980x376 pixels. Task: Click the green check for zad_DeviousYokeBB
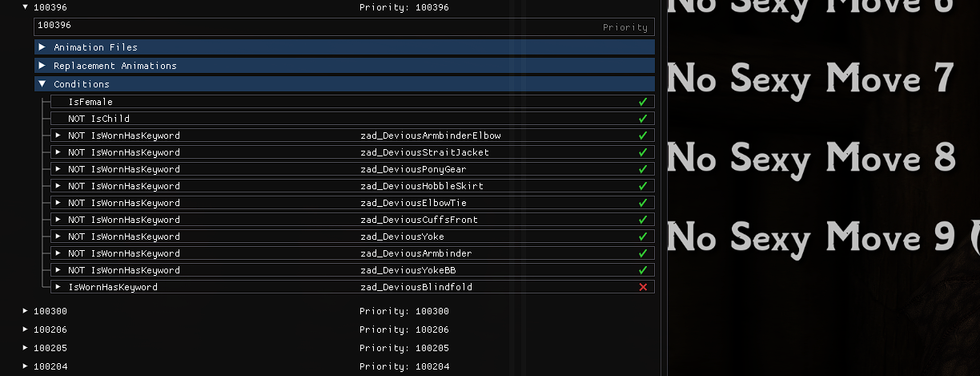point(643,270)
